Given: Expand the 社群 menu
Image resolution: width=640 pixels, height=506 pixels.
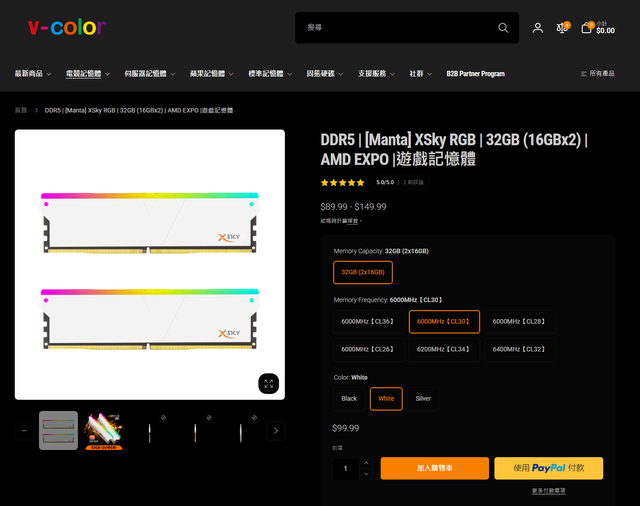Looking at the screenshot, I should [x=421, y=74].
